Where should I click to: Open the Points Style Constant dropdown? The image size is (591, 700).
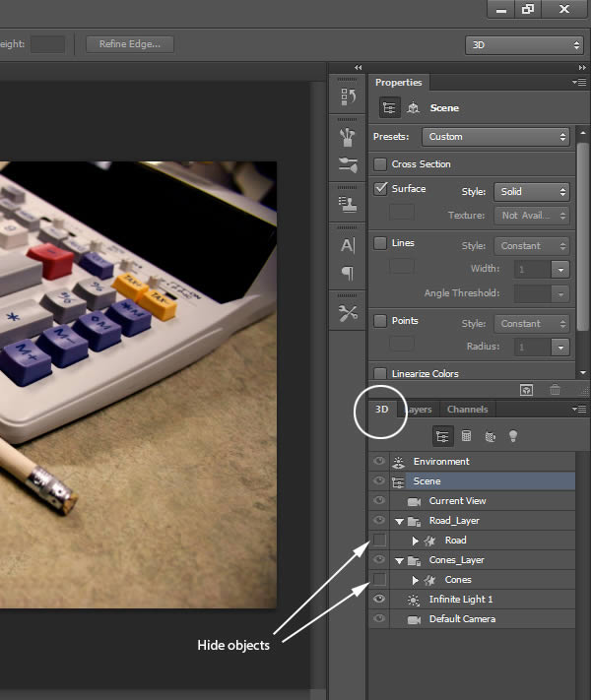pyautogui.click(x=532, y=324)
